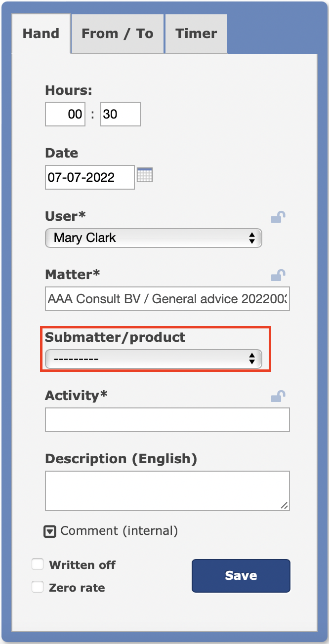The image size is (329, 644).
Task: Click the Matter field with AAA Consult BV
Action: [167, 299]
